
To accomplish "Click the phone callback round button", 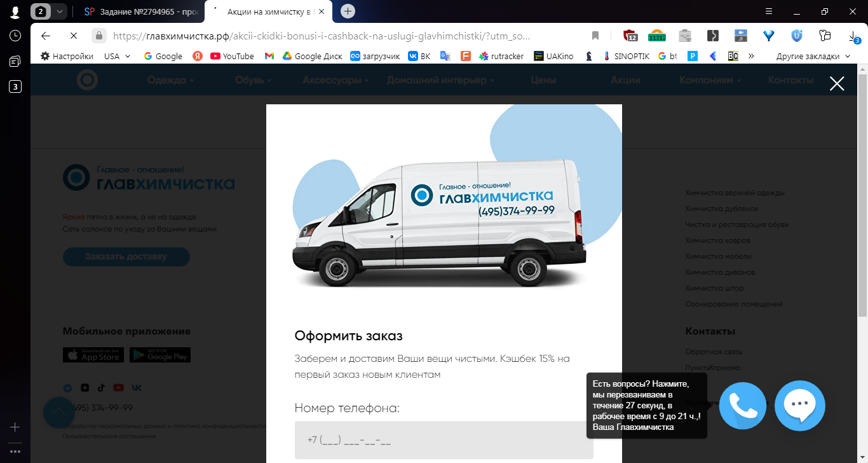I will (x=743, y=406).
